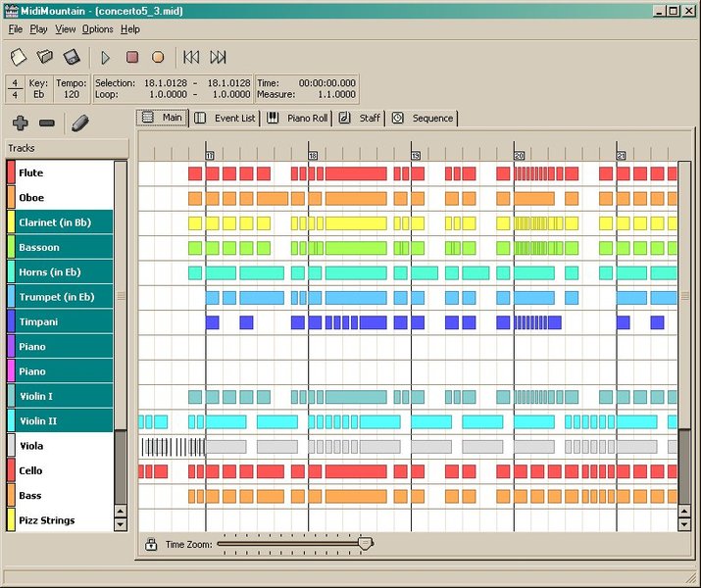The height and width of the screenshot is (588, 701).
Task: Click the track list scroll up arrow
Action: pos(121,511)
